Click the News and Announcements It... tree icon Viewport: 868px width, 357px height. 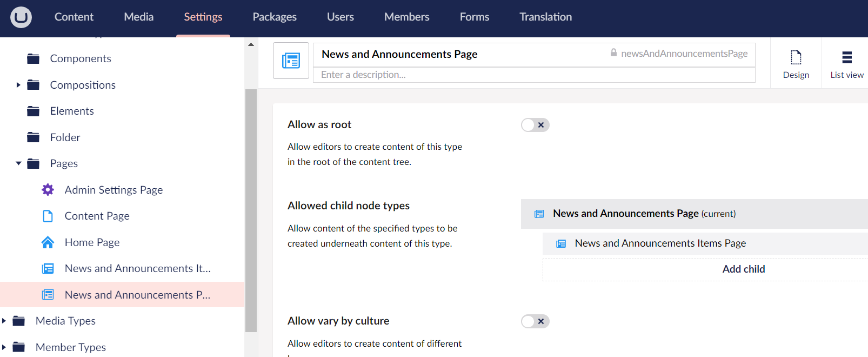click(48, 268)
